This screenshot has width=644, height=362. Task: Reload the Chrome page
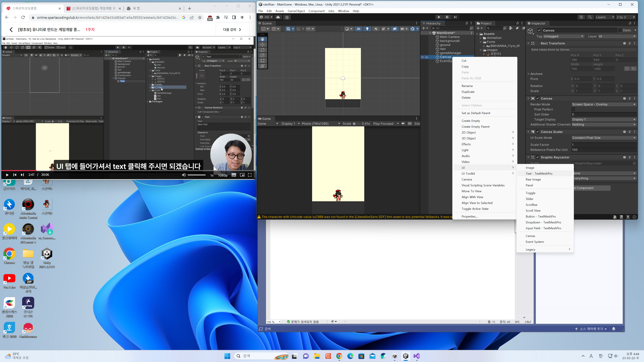coord(23,17)
